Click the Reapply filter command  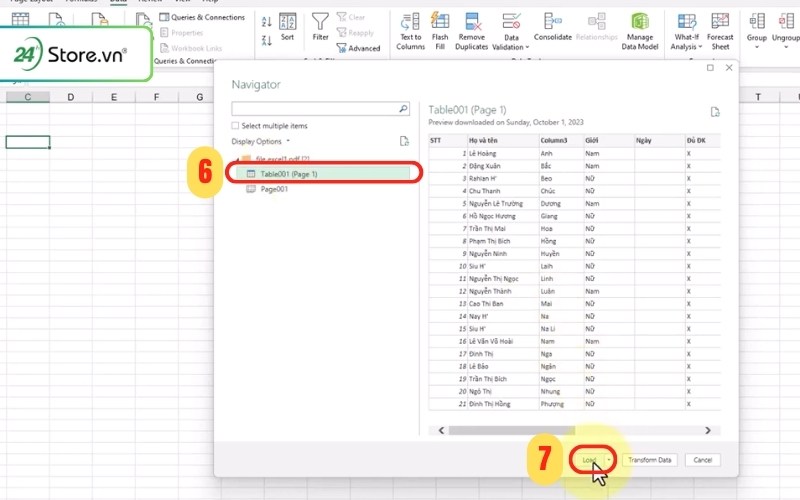point(355,33)
